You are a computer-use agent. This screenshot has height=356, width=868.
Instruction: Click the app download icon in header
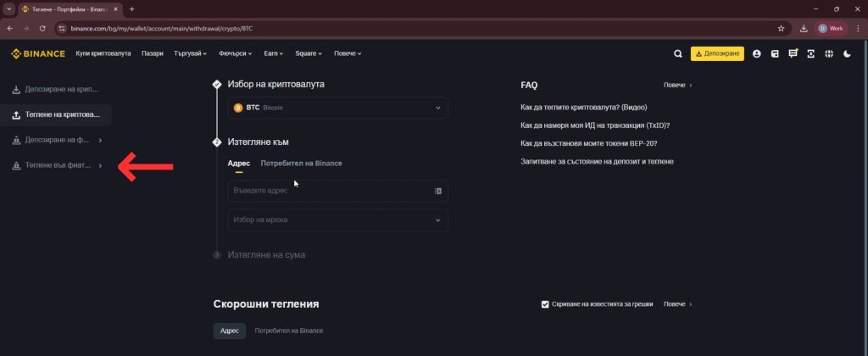tap(811, 53)
